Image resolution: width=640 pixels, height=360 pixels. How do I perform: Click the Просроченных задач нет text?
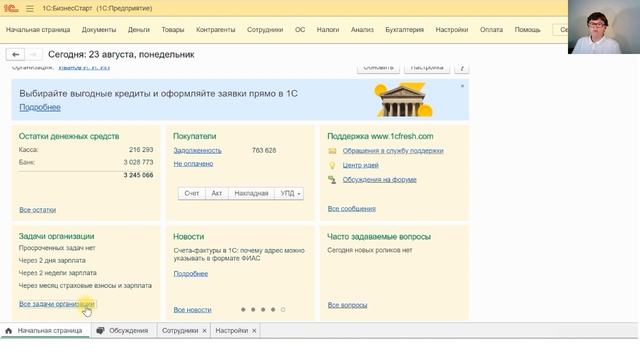coord(57,248)
